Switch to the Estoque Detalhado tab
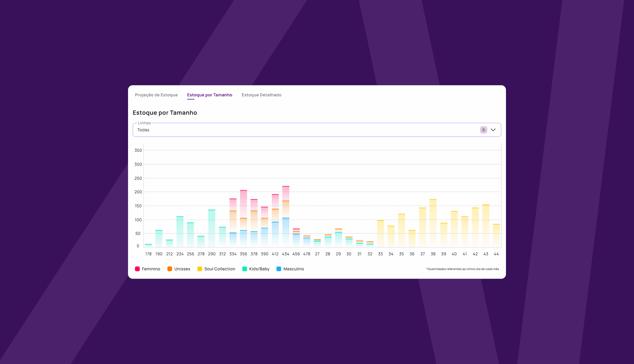Screen dimensions: 634x364 [x=261, y=95]
